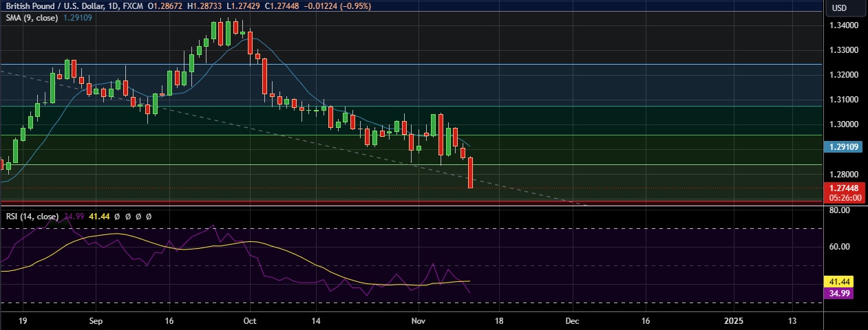868x330 pixels.
Task: Click the 1.30000 price scale label
Action: click(x=844, y=124)
